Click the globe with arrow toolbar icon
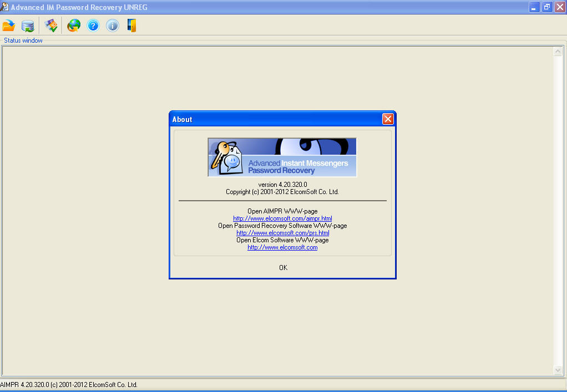 click(74, 26)
